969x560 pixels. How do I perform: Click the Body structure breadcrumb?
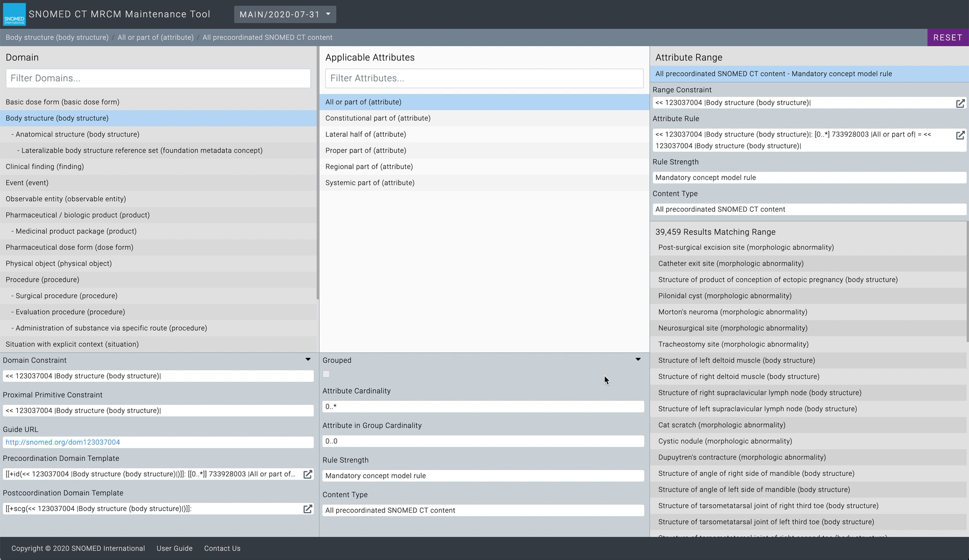coord(57,37)
